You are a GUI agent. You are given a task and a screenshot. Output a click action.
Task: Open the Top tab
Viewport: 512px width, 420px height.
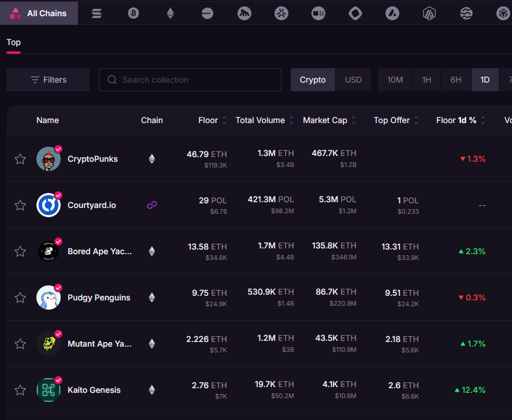click(x=14, y=42)
